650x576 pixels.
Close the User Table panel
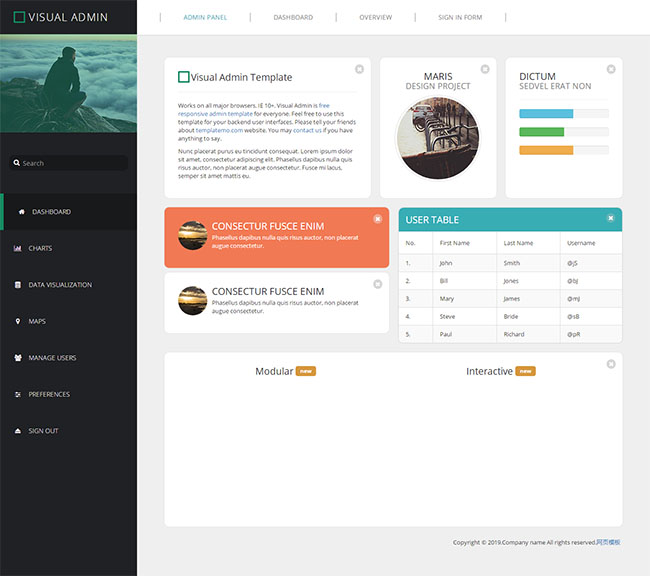[x=611, y=218]
